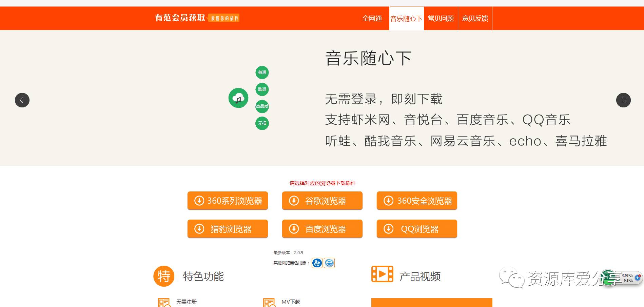Click the blue "e" browser icon
The width and height of the screenshot is (644, 307).
[x=329, y=263]
